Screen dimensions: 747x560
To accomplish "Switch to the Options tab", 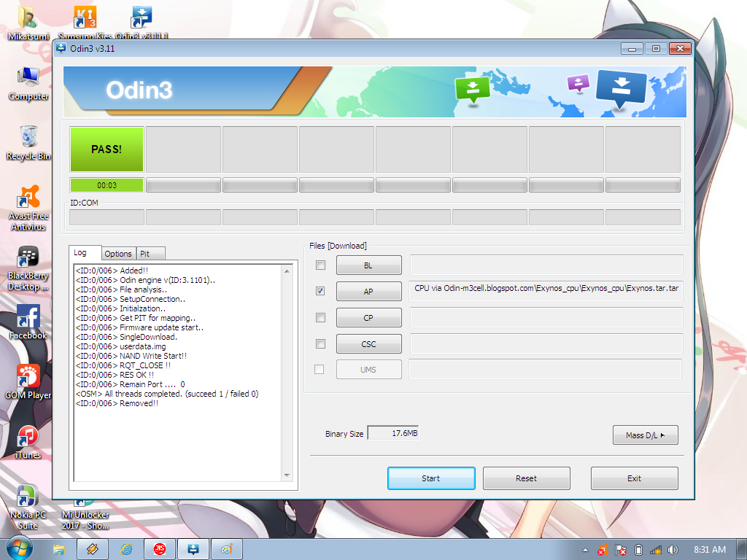I will [118, 253].
